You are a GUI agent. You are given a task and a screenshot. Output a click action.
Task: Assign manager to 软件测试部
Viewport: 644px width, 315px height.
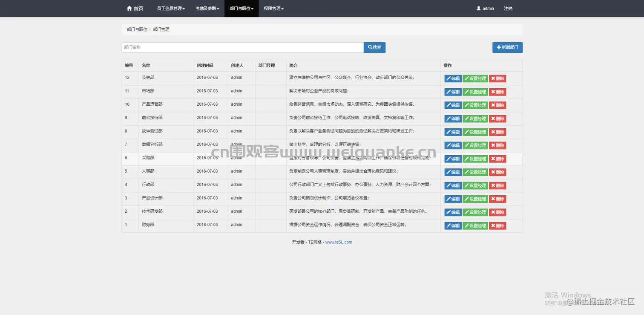tap(475, 132)
